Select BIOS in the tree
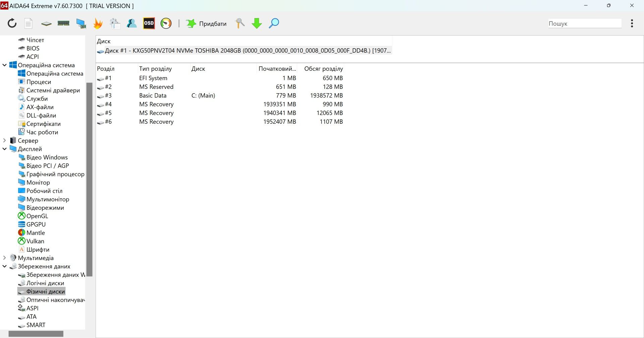Viewport: 644px width, 338px height. (29, 48)
